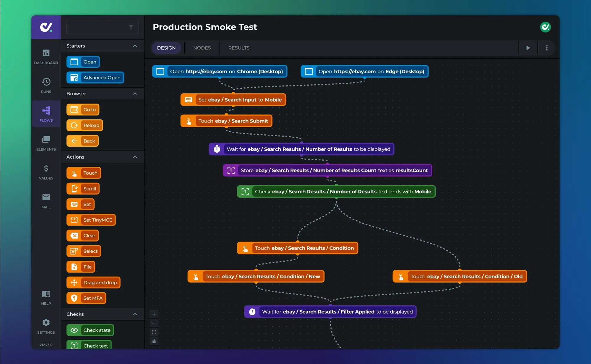591x364 pixels.
Task: Select Touch Search Results / Condition node
Action: (x=298, y=248)
